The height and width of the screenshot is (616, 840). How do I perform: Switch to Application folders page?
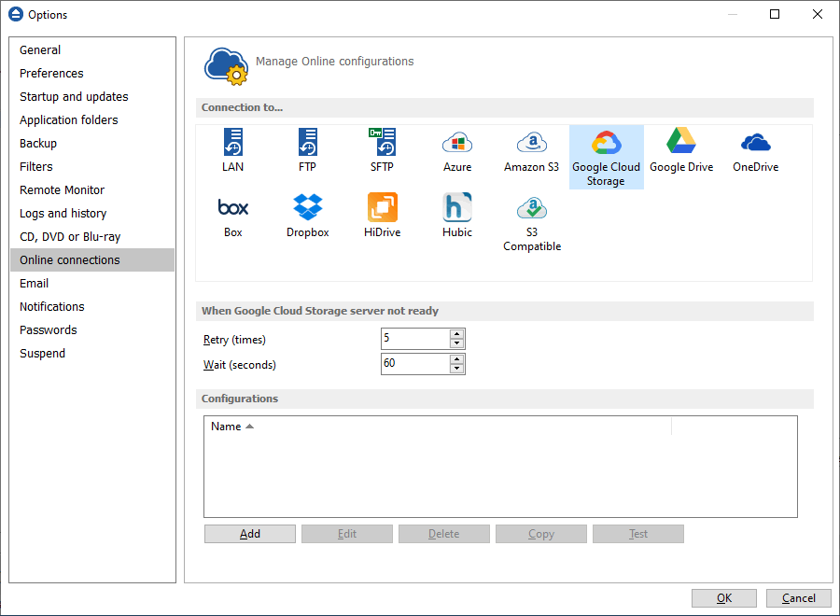(x=92, y=120)
